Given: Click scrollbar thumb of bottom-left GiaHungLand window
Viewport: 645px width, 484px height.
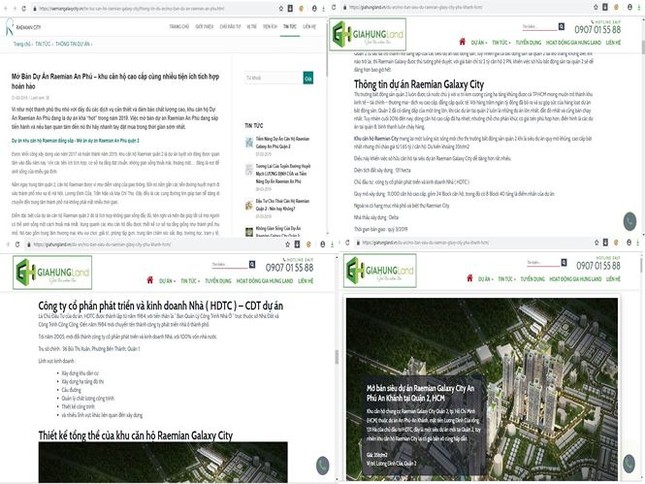Looking at the screenshot, I should pos(336,357).
